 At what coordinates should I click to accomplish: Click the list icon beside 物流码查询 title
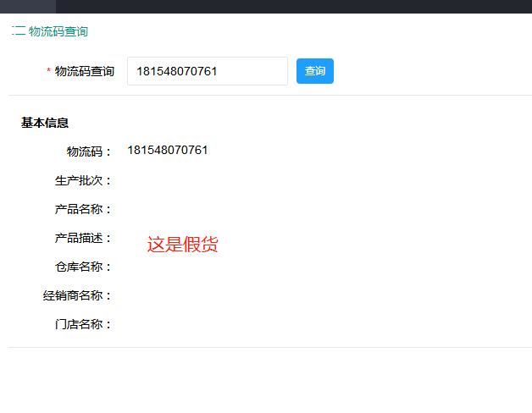pyautogui.click(x=18, y=31)
